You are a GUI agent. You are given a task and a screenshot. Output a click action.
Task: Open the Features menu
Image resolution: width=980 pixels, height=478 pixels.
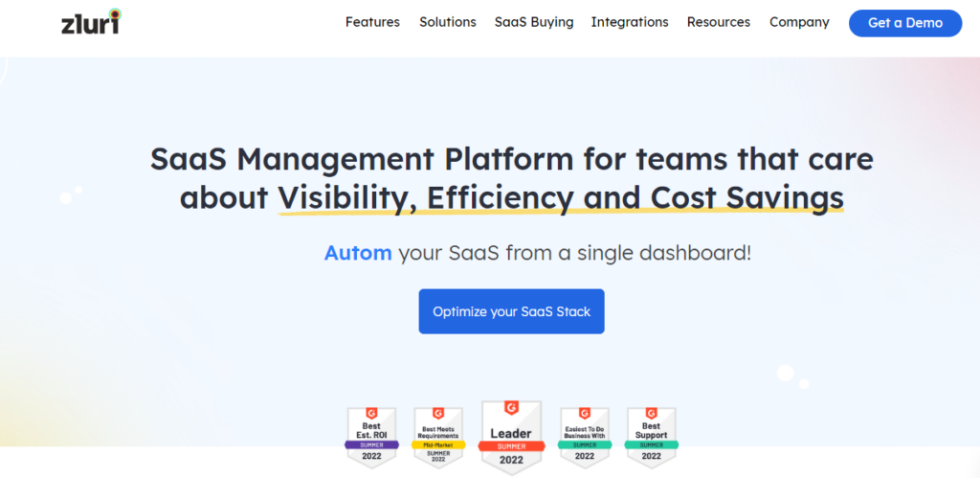click(x=372, y=22)
